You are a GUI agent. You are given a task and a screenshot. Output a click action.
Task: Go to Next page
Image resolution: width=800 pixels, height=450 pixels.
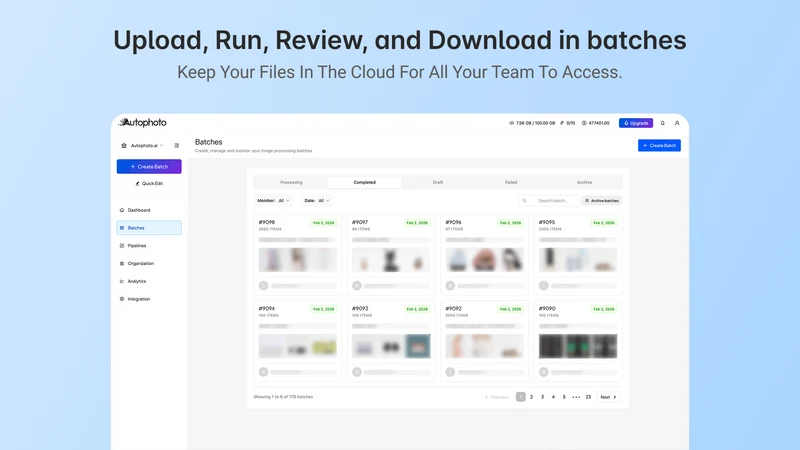point(608,397)
